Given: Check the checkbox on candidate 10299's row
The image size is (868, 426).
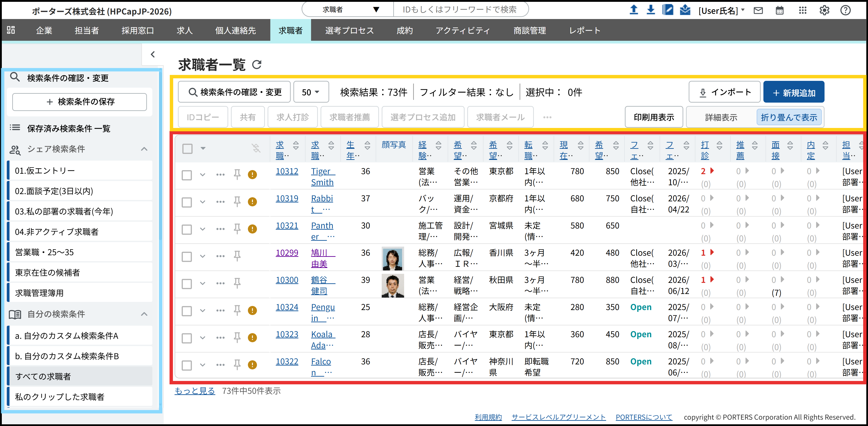Looking at the screenshot, I should click(x=187, y=256).
